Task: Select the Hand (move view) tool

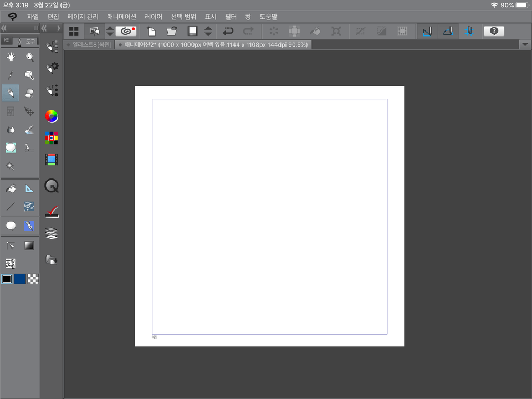Action: click(x=11, y=57)
